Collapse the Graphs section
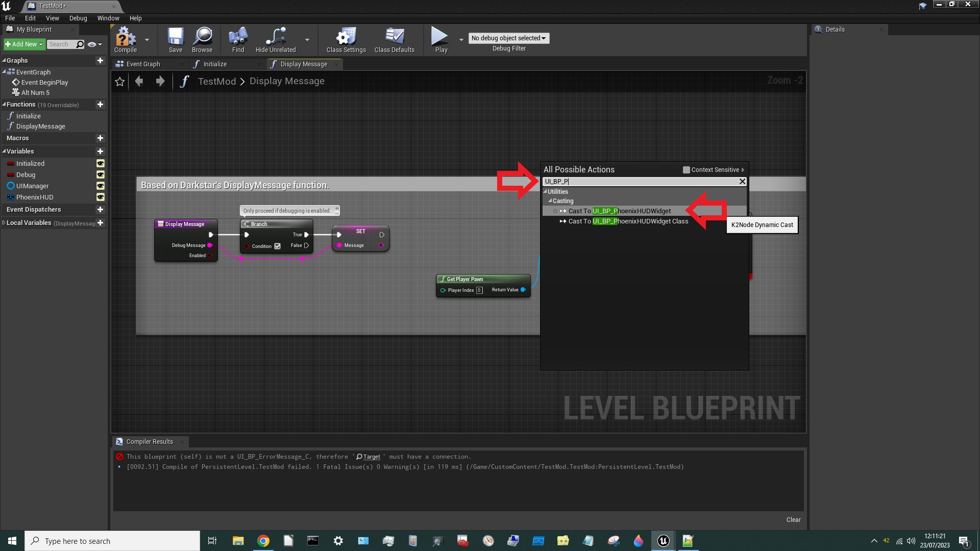 click(x=4, y=60)
